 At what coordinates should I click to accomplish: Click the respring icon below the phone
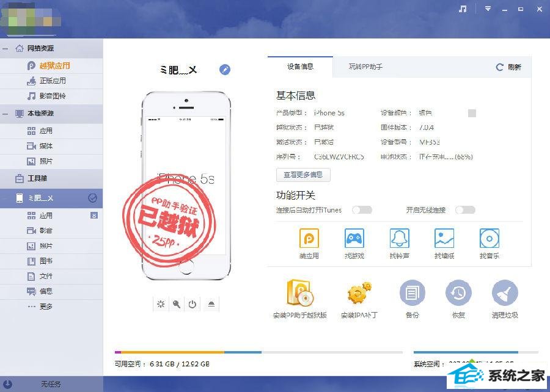161,304
